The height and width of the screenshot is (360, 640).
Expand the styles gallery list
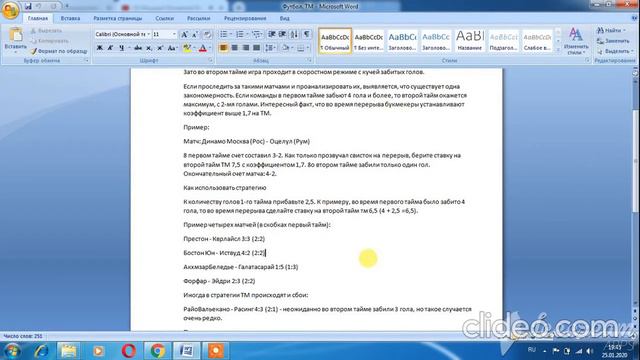(558, 50)
